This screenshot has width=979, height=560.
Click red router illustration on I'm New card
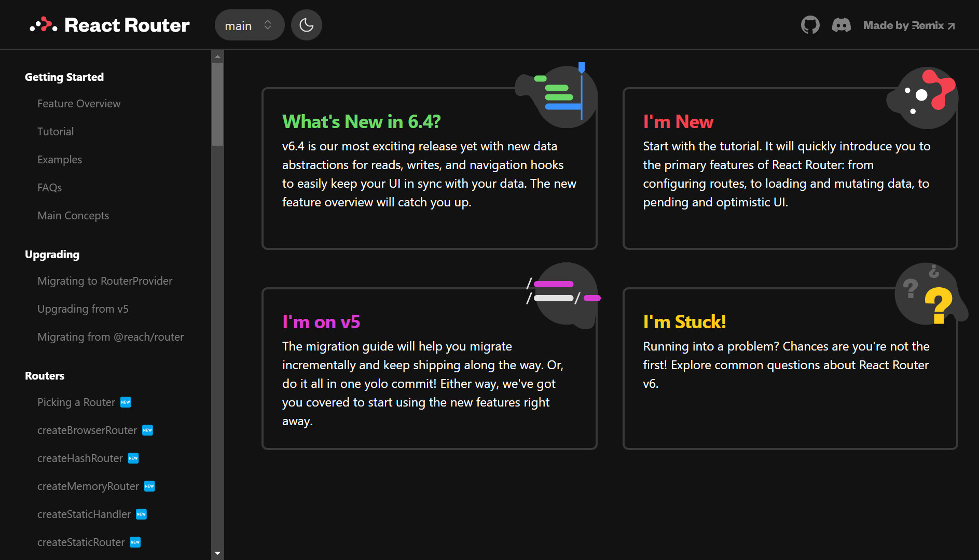(921, 97)
